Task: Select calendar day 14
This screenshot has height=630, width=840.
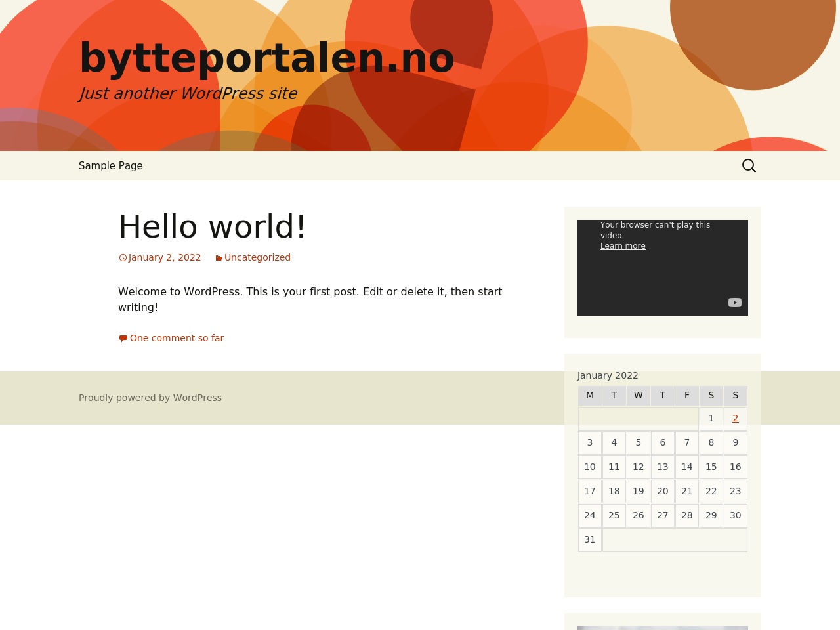Action: coord(687,467)
